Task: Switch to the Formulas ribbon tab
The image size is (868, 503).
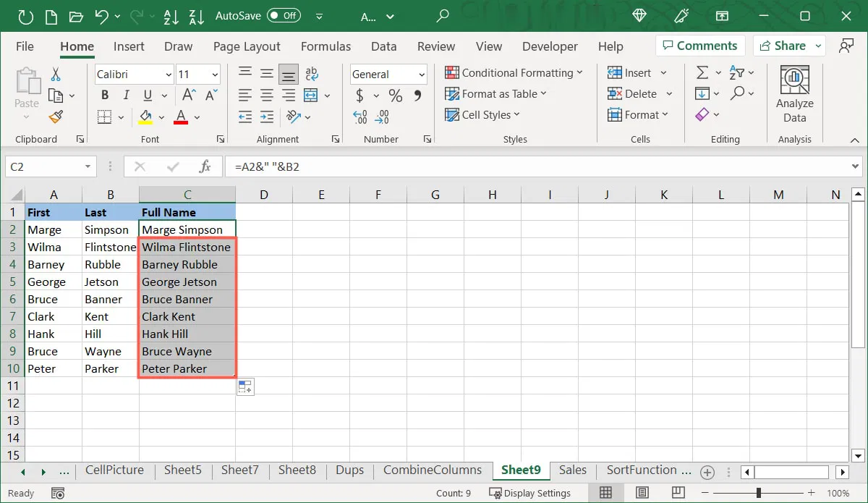Action: point(325,46)
